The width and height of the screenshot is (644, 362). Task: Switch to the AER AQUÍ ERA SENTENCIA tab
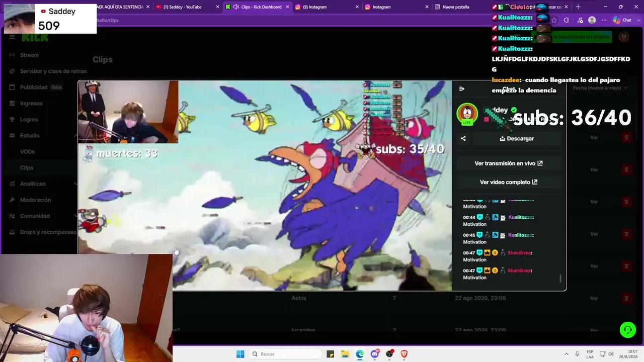pos(120,7)
